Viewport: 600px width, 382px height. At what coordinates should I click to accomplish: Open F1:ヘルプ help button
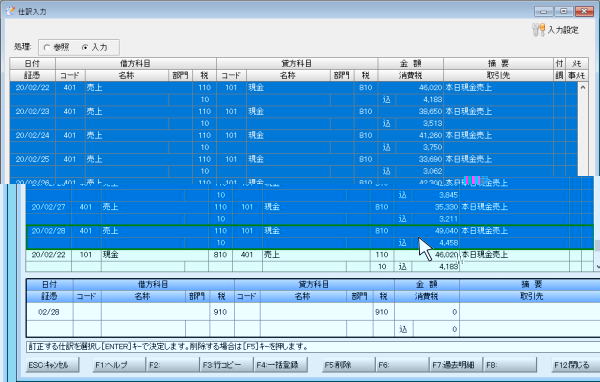click(119, 365)
